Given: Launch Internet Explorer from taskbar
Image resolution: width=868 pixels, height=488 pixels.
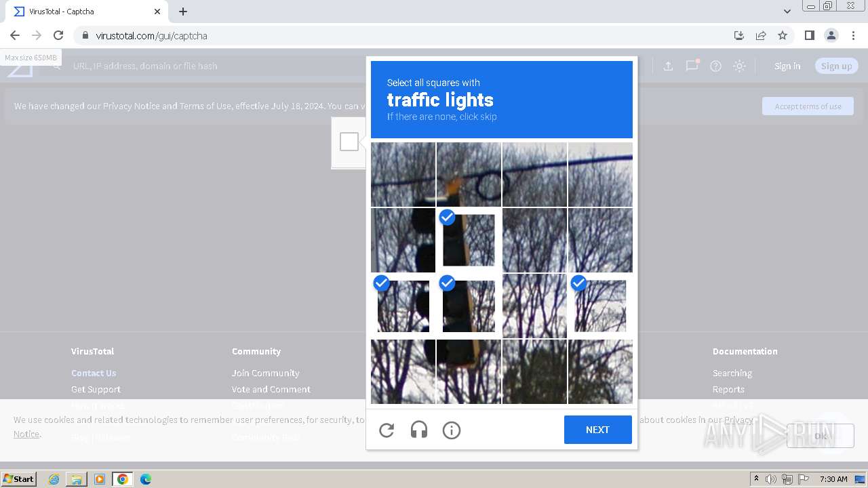Looking at the screenshot, I should coord(54,479).
